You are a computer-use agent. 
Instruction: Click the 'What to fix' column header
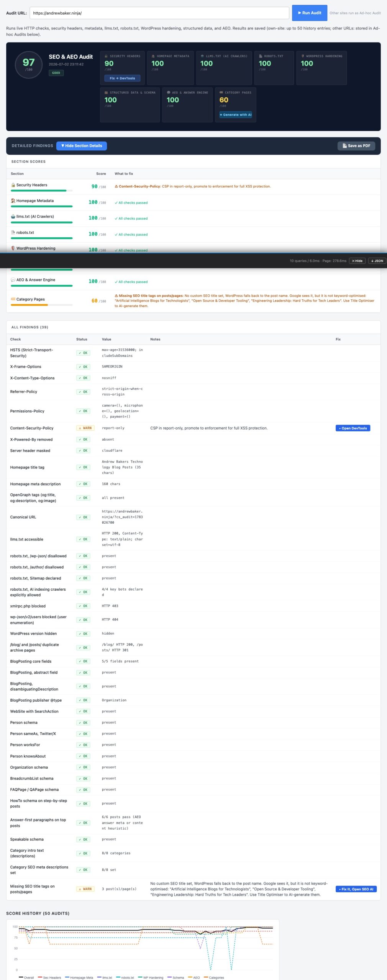(x=124, y=173)
